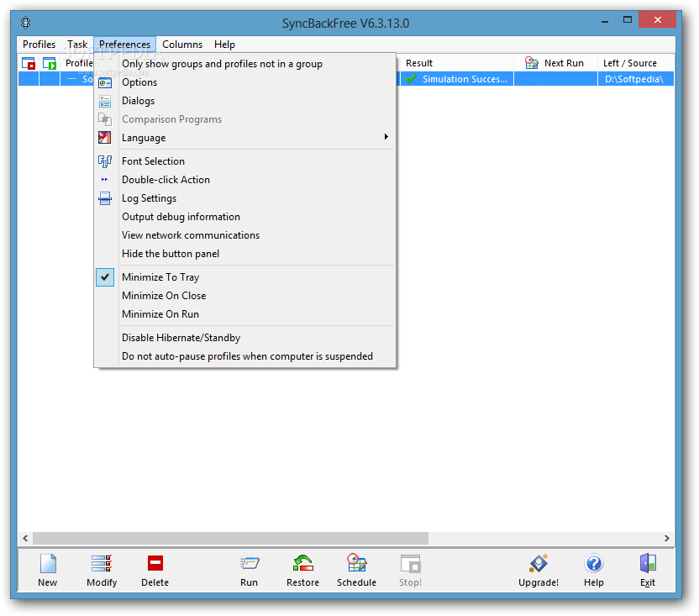Toggle View network communications

coord(191,235)
